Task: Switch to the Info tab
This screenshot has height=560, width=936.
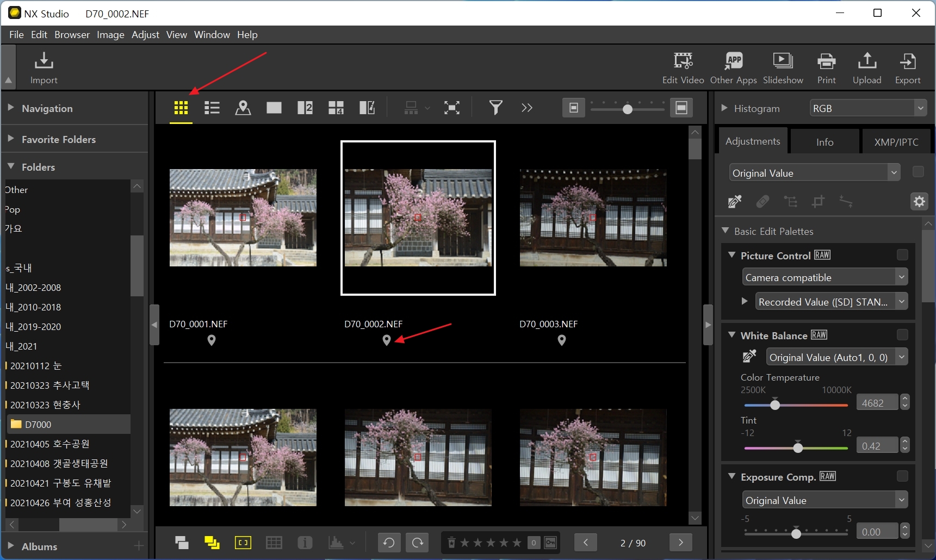Action: pyautogui.click(x=825, y=142)
